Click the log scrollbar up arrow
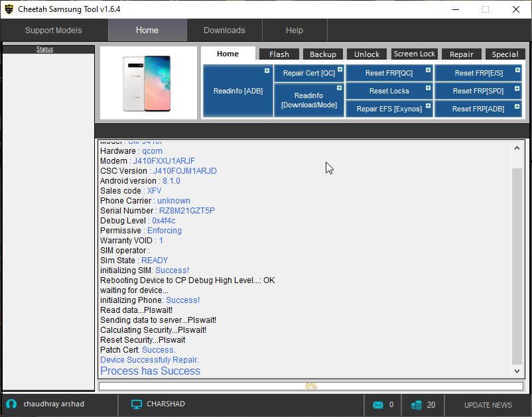The image size is (532, 417). 517,148
